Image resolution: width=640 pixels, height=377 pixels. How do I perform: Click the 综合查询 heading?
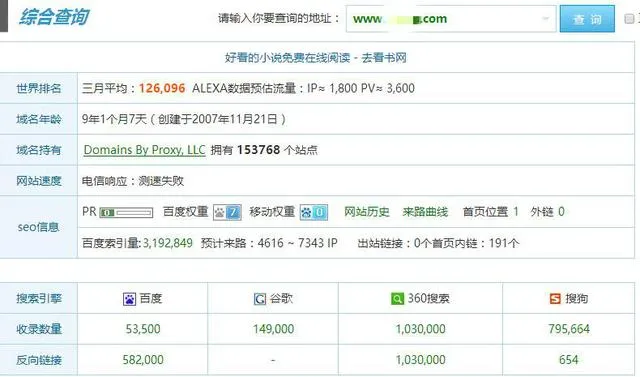click(54, 17)
